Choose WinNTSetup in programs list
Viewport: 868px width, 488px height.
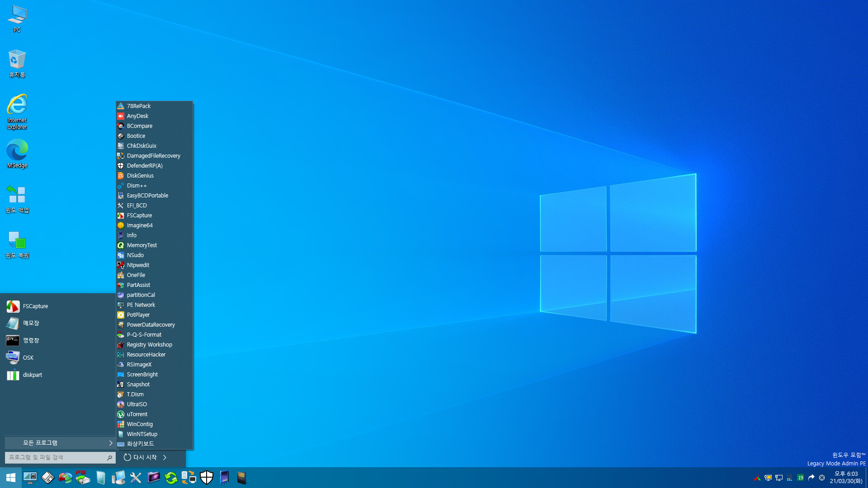155,434
